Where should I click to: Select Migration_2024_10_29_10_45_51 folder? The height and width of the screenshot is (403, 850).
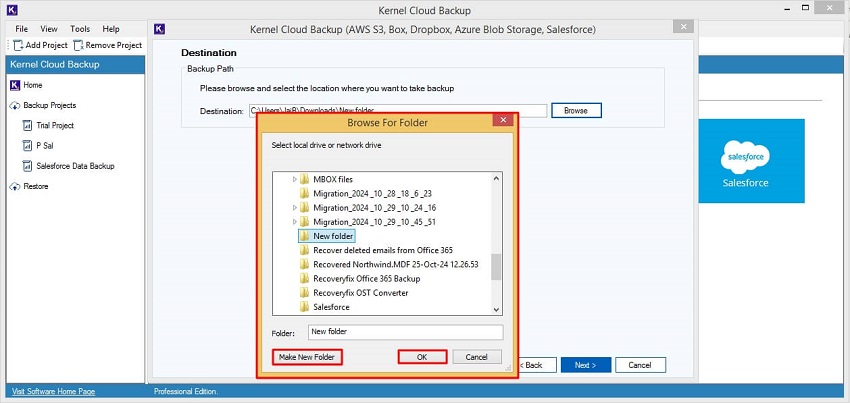375,221
